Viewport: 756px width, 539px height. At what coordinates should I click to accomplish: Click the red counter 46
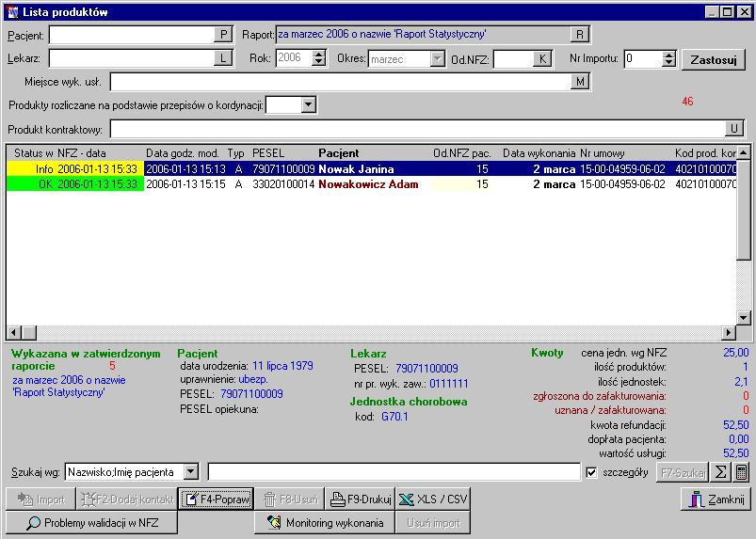687,102
